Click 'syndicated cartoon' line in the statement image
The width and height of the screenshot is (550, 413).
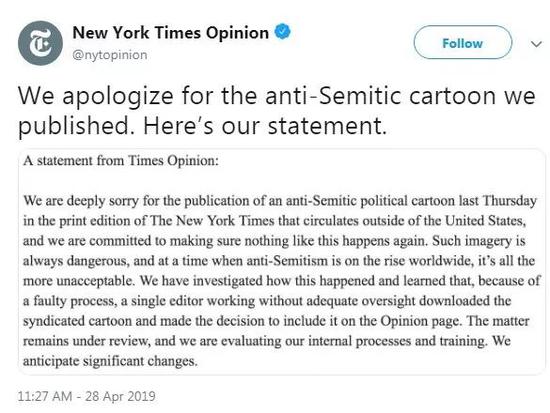276,321
